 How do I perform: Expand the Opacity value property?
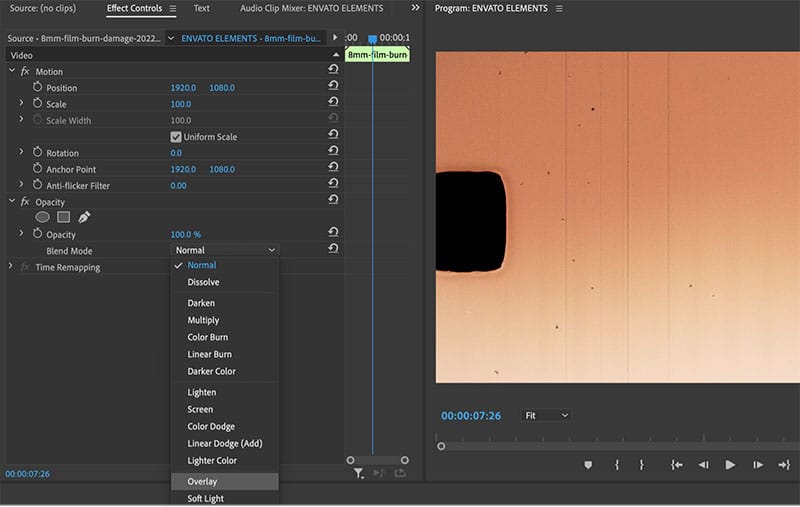coord(21,234)
